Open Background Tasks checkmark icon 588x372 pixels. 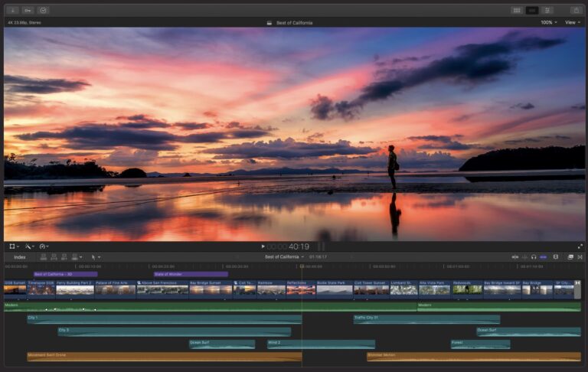(44, 10)
